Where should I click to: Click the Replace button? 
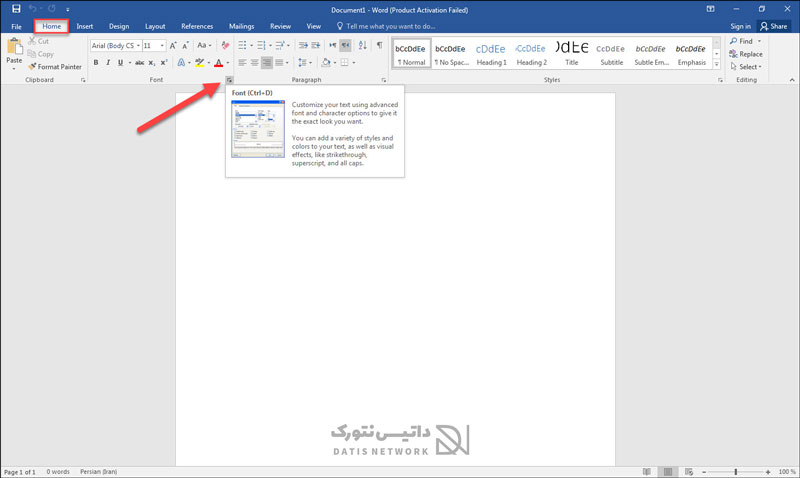coord(746,54)
